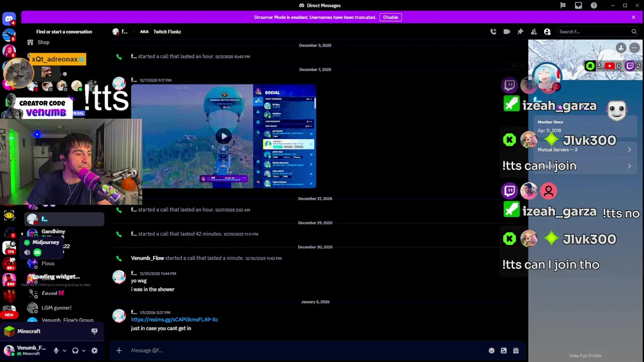
Task: Dismiss the Streamer Mode banner
Action: click(633, 17)
